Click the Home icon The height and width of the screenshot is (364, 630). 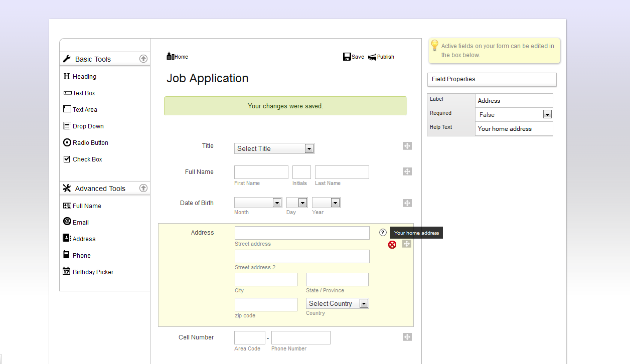tap(170, 56)
